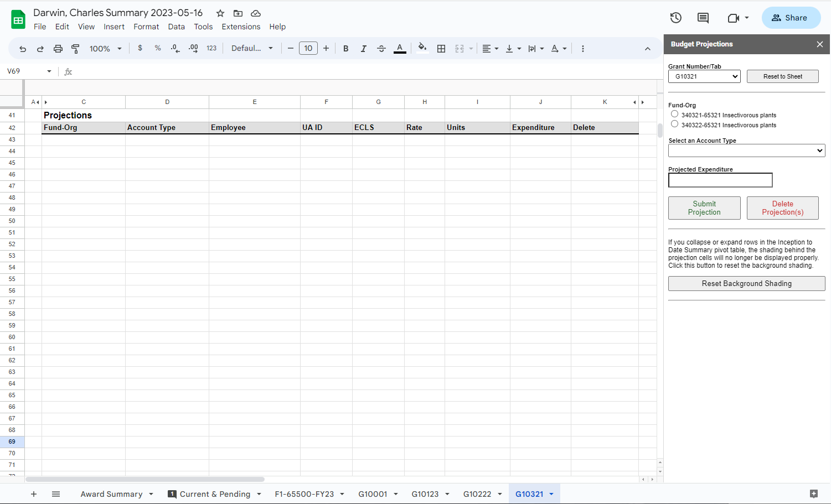Click the Projected Expenditure input field
The height and width of the screenshot is (504, 831).
pyautogui.click(x=720, y=180)
